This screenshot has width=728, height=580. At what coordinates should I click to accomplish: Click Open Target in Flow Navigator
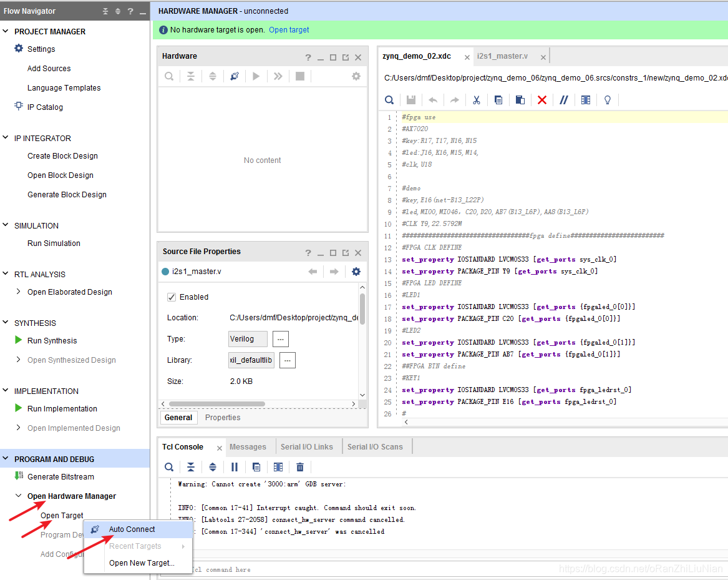(x=62, y=516)
